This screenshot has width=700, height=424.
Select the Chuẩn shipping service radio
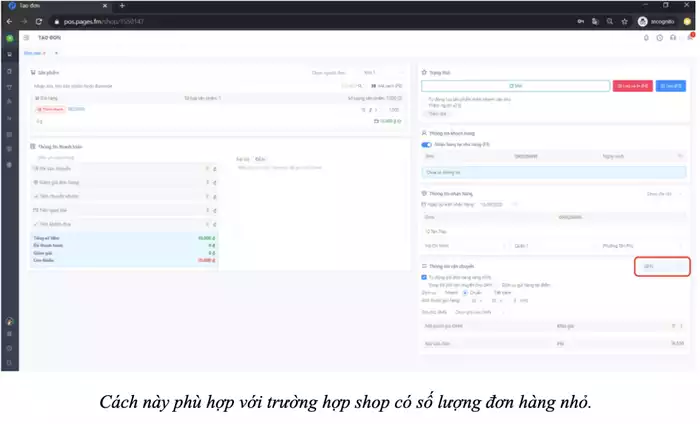point(465,293)
